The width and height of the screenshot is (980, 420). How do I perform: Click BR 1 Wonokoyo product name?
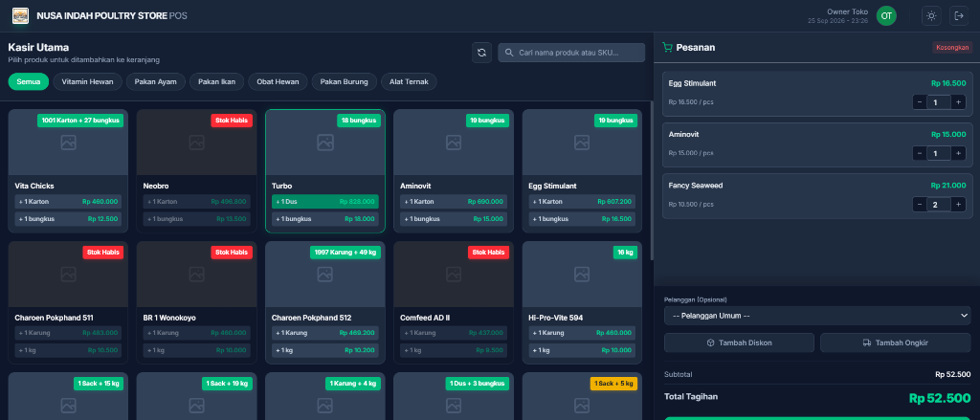pyautogui.click(x=169, y=318)
